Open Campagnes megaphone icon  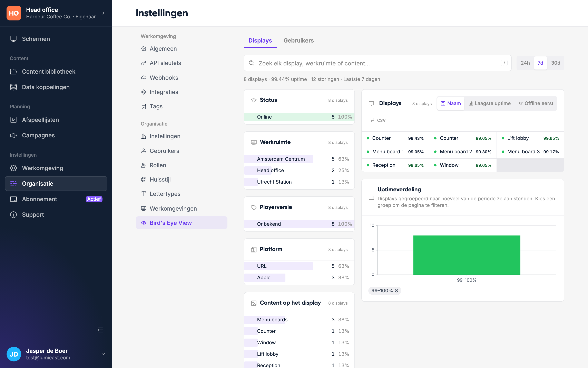click(x=13, y=135)
